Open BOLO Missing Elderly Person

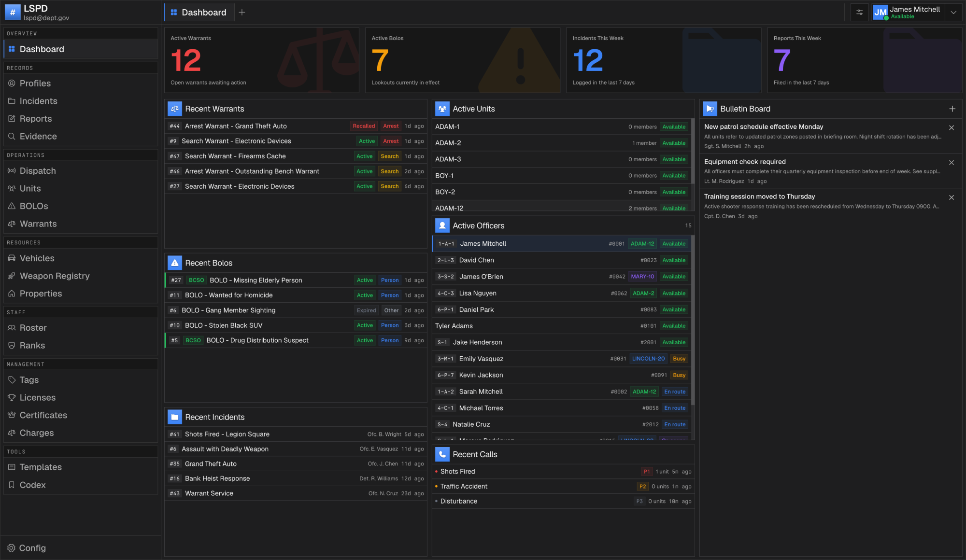[296, 280]
